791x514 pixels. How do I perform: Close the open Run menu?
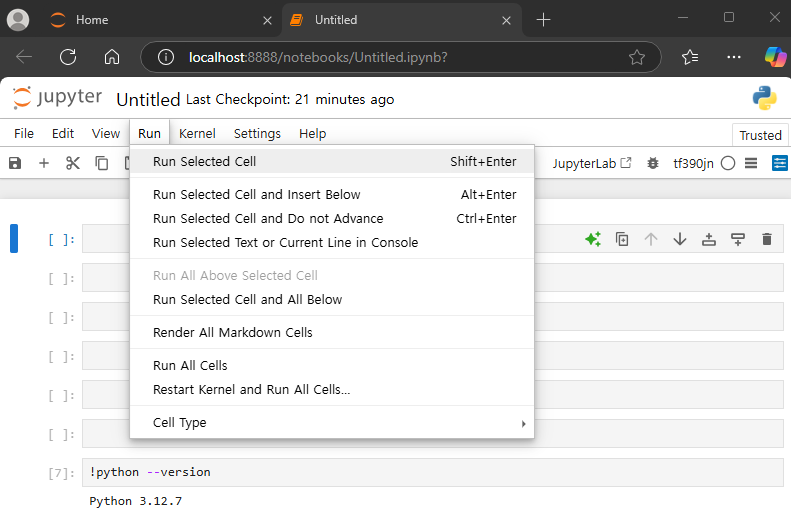click(149, 134)
